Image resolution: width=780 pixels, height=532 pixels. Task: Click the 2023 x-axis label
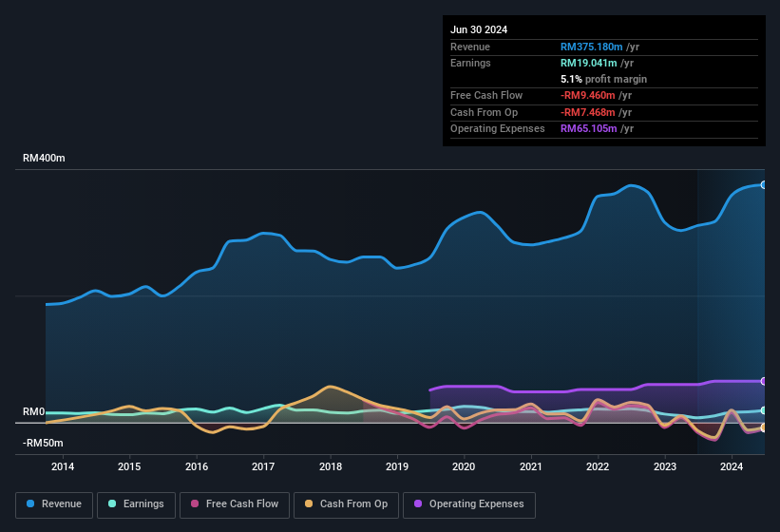pos(665,466)
